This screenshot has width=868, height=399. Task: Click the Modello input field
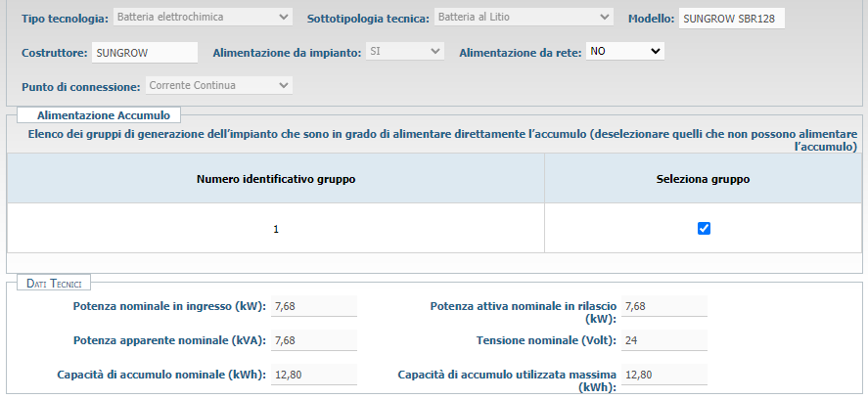pyautogui.click(x=732, y=18)
